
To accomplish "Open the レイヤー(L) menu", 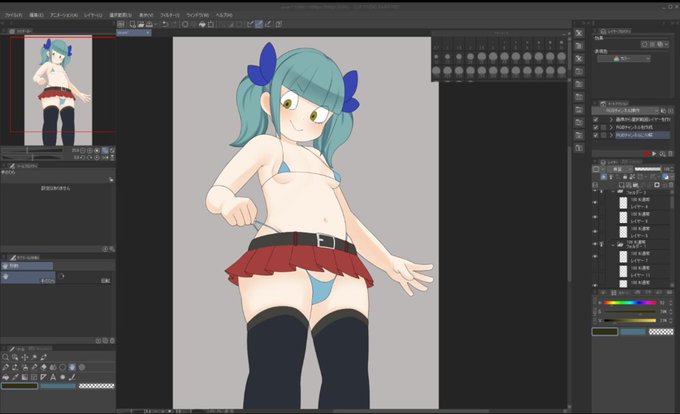I will click(93, 15).
